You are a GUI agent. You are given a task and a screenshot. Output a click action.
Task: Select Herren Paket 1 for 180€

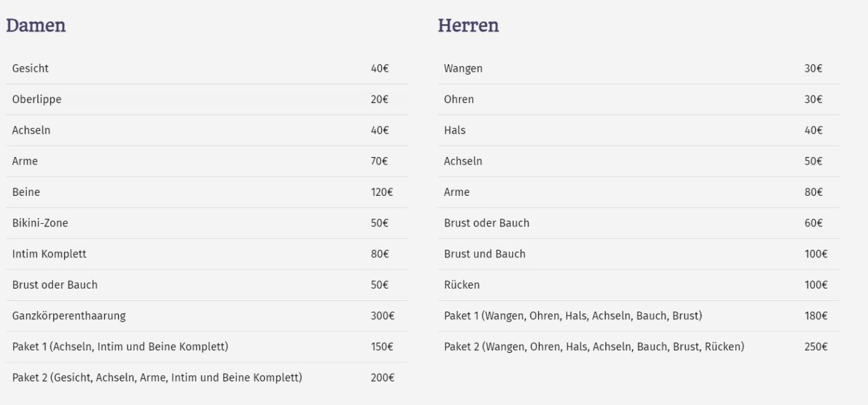(639, 316)
